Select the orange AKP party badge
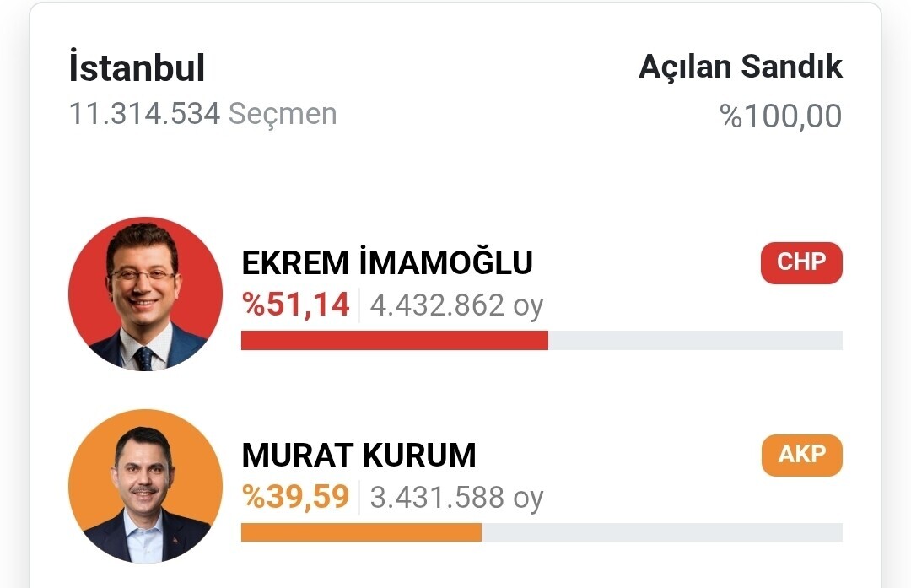 tap(800, 456)
